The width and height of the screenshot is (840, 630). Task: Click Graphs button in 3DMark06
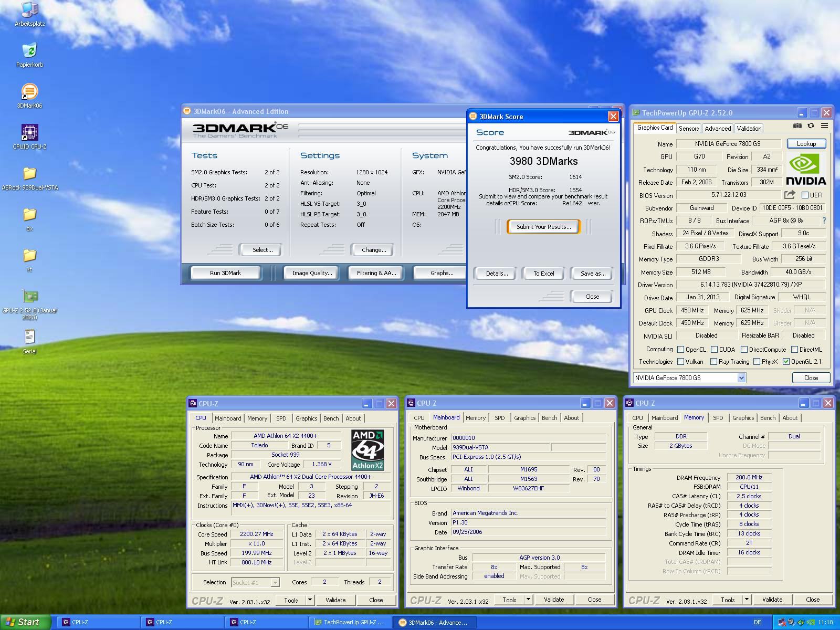(x=441, y=273)
